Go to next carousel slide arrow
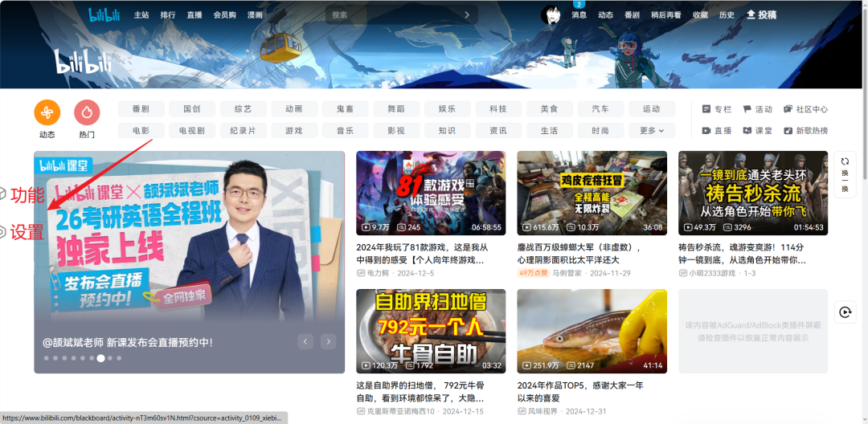The height and width of the screenshot is (424, 868). coord(328,341)
